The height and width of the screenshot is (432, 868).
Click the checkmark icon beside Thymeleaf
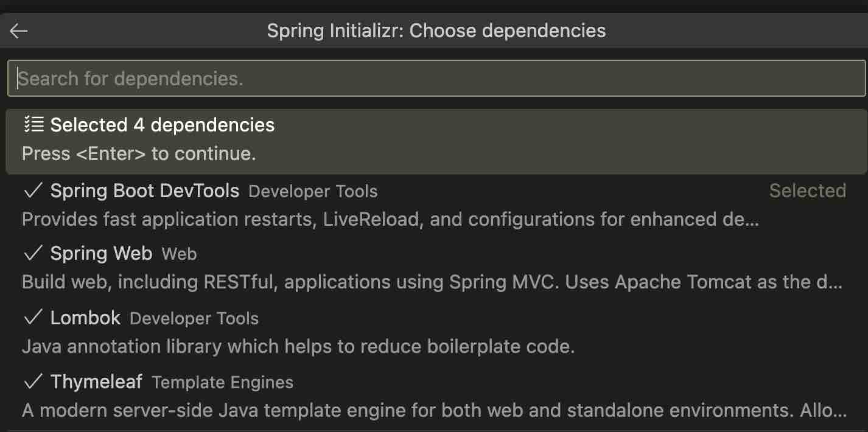click(x=32, y=381)
